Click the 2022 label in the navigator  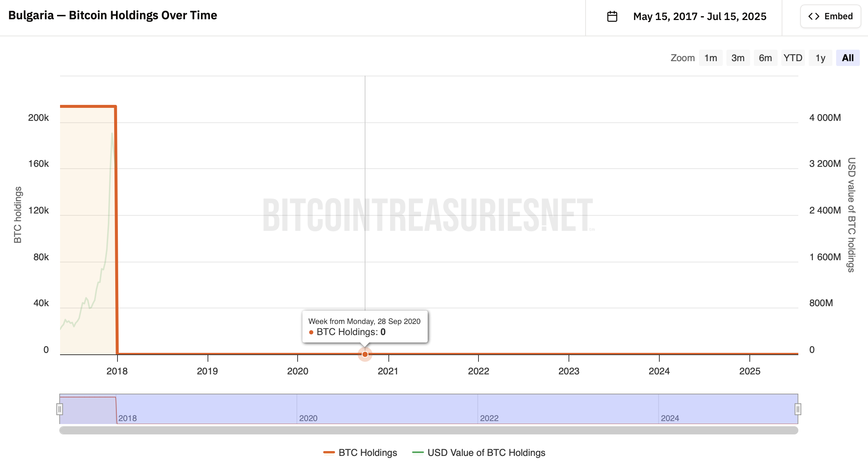pyautogui.click(x=489, y=418)
